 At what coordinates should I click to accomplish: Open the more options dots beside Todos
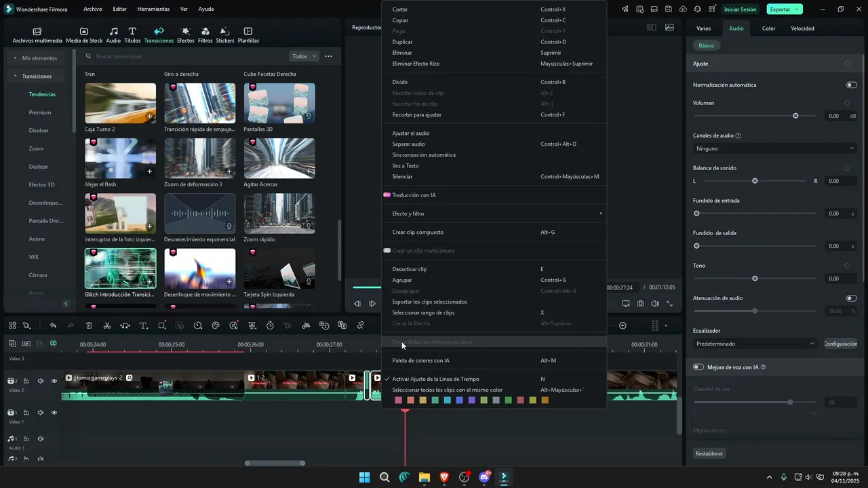328,56
